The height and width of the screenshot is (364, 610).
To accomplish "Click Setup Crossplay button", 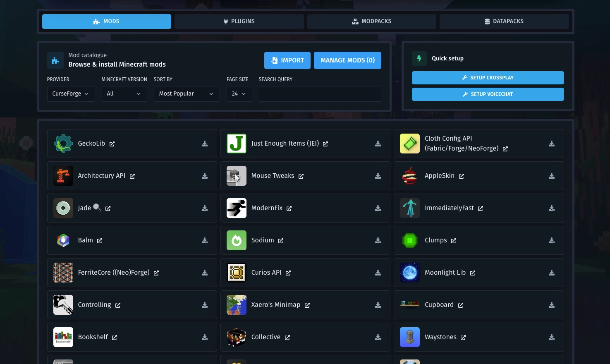I will (488, 78).
